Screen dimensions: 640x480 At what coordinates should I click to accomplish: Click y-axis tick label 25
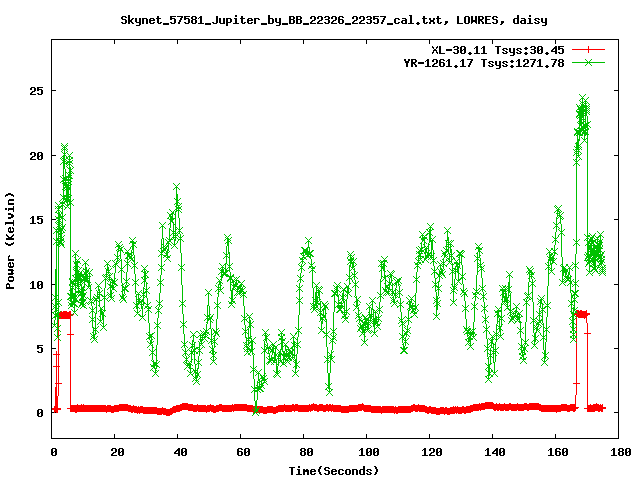[36, 91]
